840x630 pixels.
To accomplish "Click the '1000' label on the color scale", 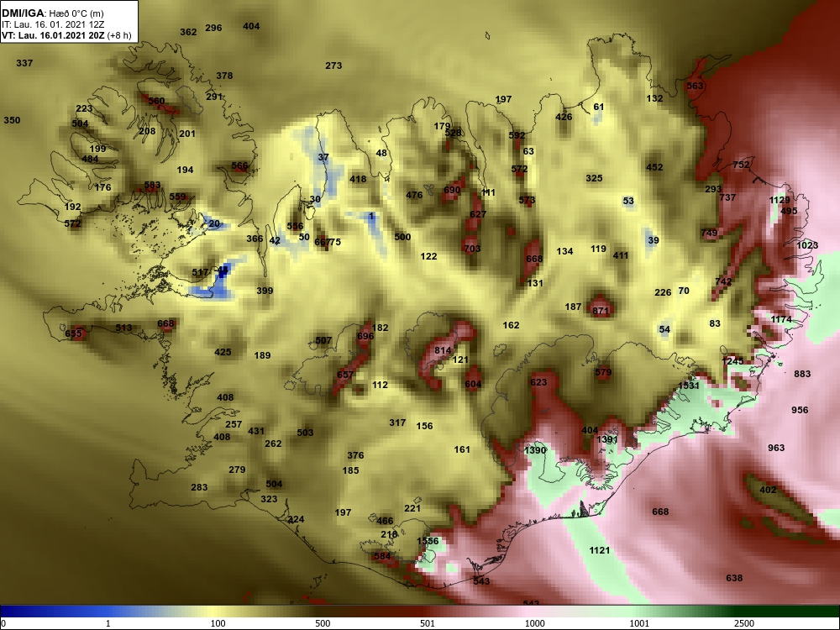I will pos(534,623).
